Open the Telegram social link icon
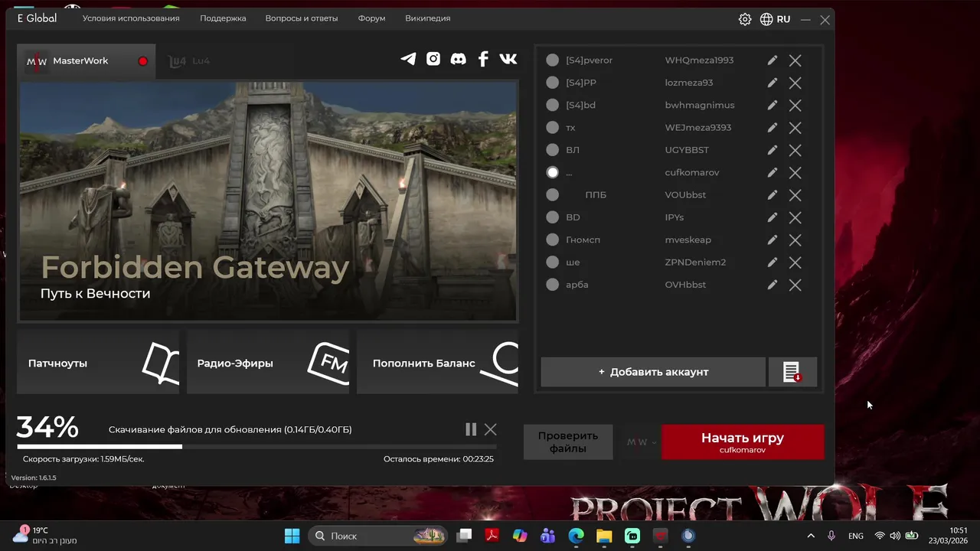Image resolution: width=980 pixels, height=551 pixels. click(408, 59)
